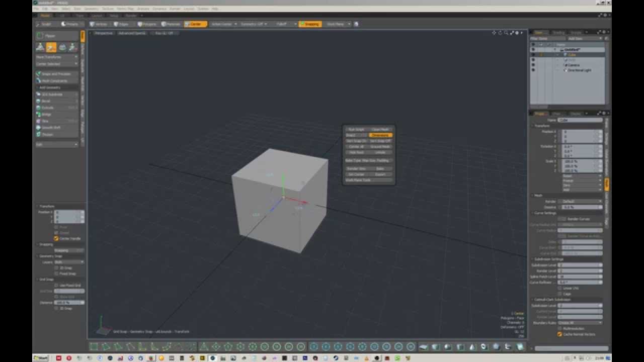Click the icon next to Work Plane dropdown

click(356, 24)
